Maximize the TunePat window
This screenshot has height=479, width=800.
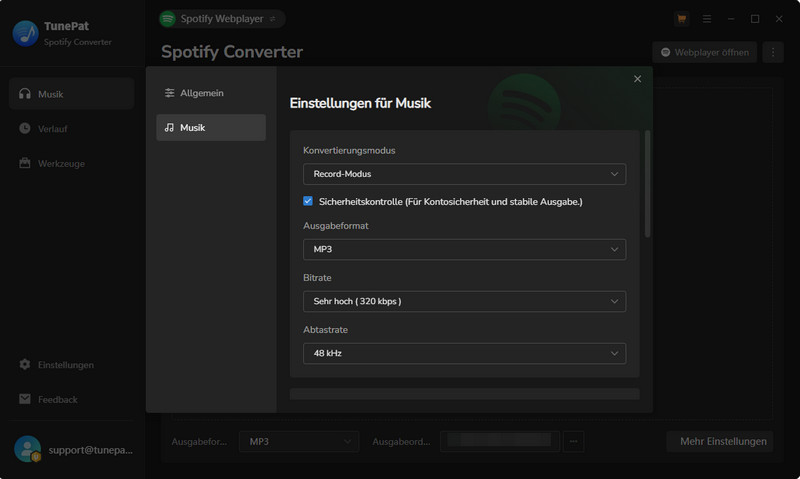click(755, 19)
